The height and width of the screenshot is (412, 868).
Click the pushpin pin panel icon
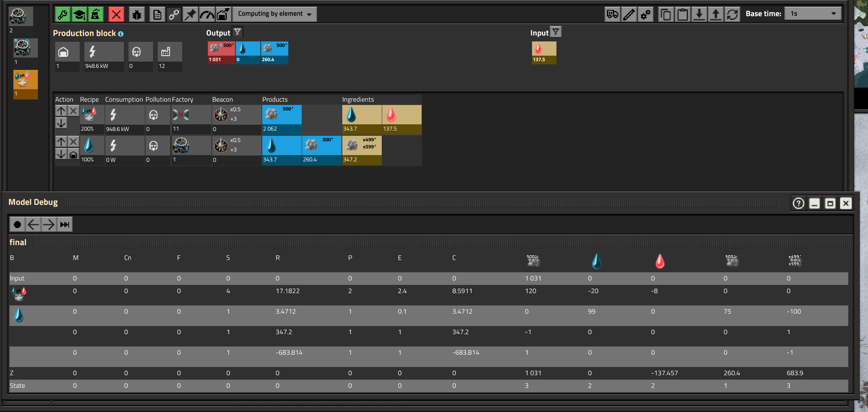[x=190, y=15]
